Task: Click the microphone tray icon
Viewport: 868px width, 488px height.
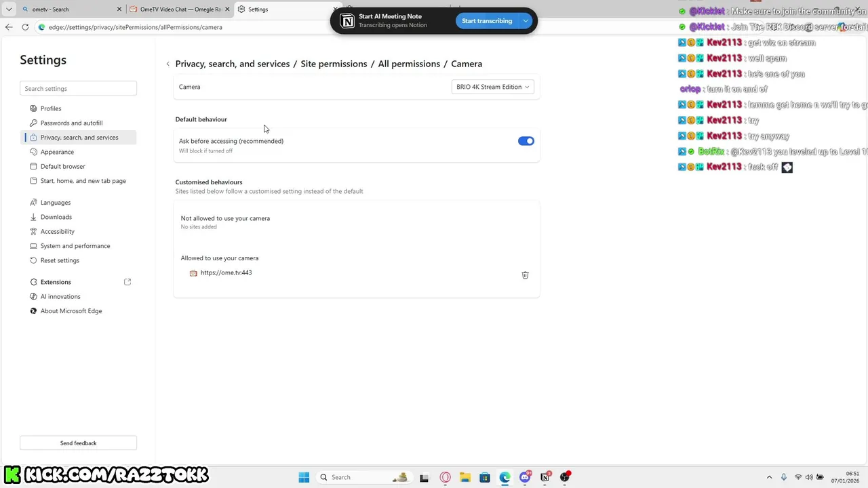Action: (784, 477)
